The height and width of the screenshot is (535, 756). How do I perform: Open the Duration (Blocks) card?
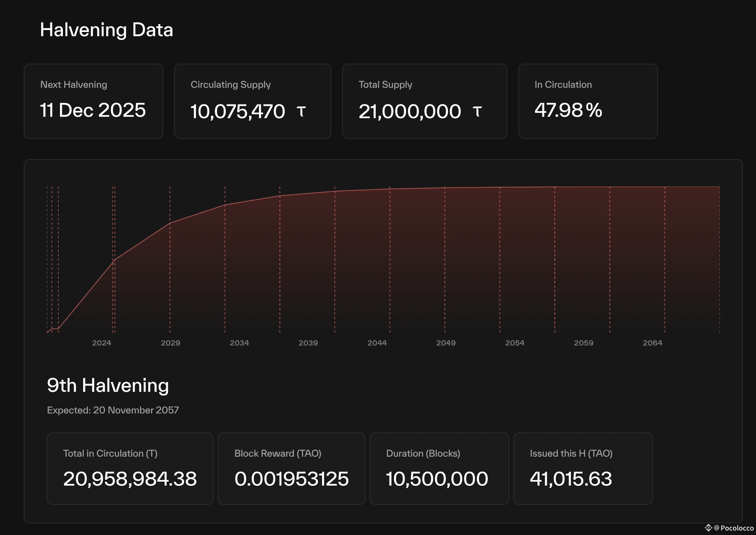(439, 468)
